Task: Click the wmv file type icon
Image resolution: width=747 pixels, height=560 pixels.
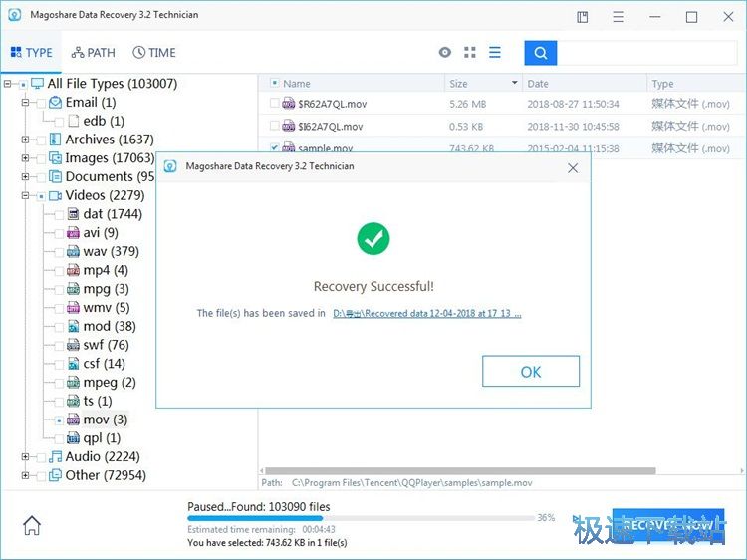Action: (73, 308)
